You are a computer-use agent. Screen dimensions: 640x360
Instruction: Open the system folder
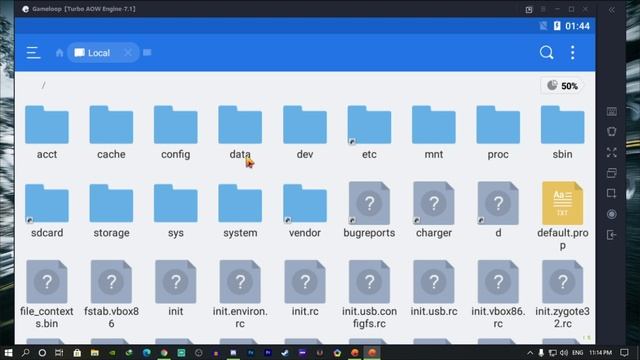(x=240, y=211)
